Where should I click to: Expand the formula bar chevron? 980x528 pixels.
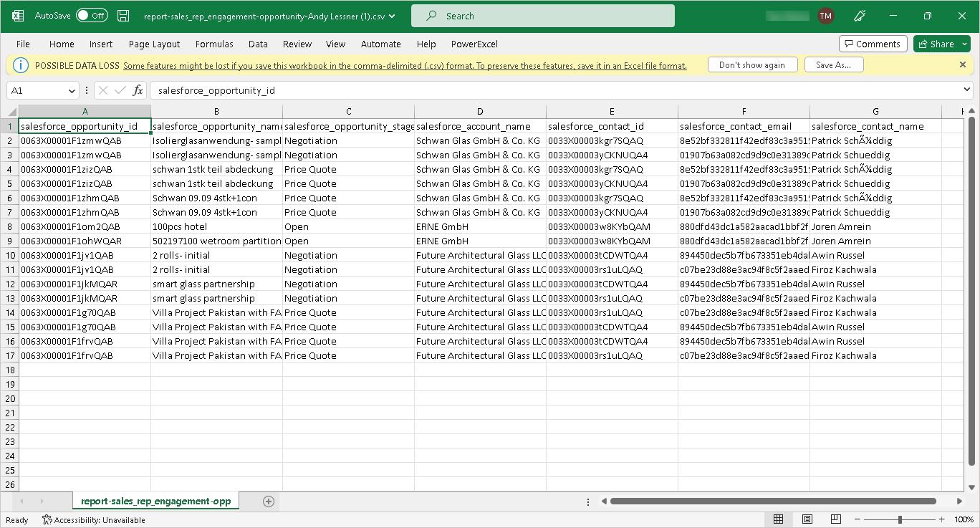click(967, 91)
